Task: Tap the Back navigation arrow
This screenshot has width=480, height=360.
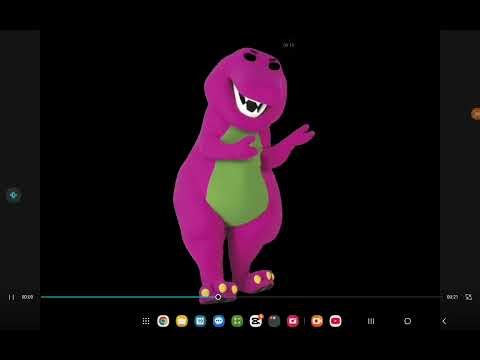Action: coord(444,321)
